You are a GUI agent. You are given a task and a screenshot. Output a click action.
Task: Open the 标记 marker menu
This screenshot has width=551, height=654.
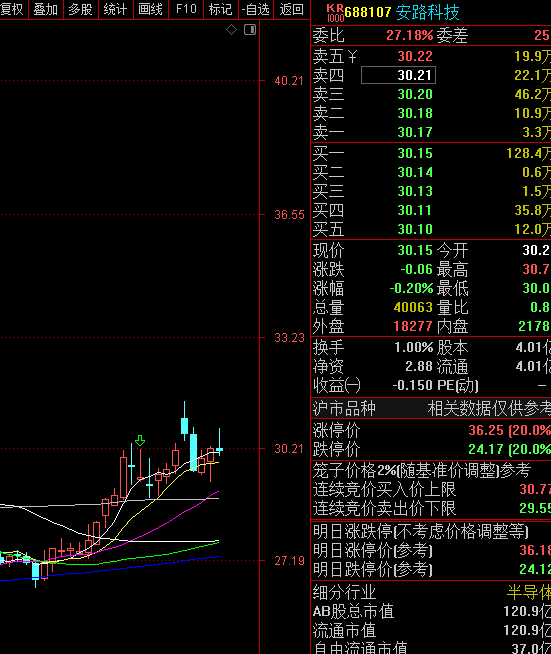point(221,9)
